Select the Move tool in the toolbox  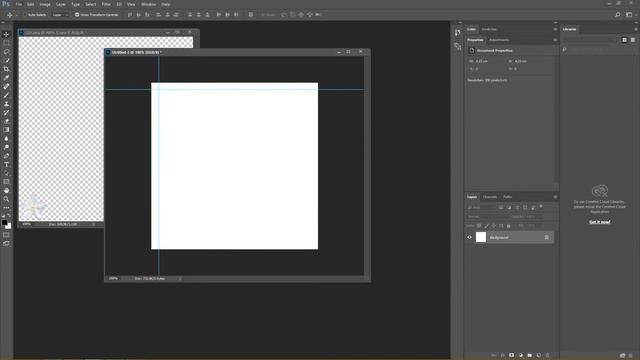(x=6, y=35)
